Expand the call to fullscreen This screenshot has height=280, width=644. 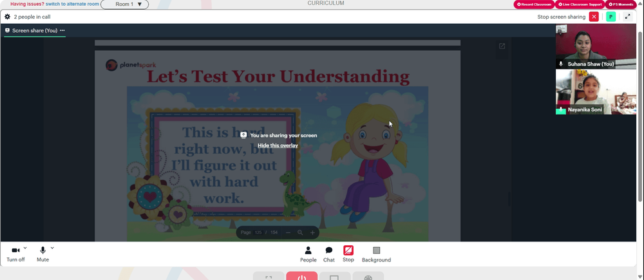point(627,17)
